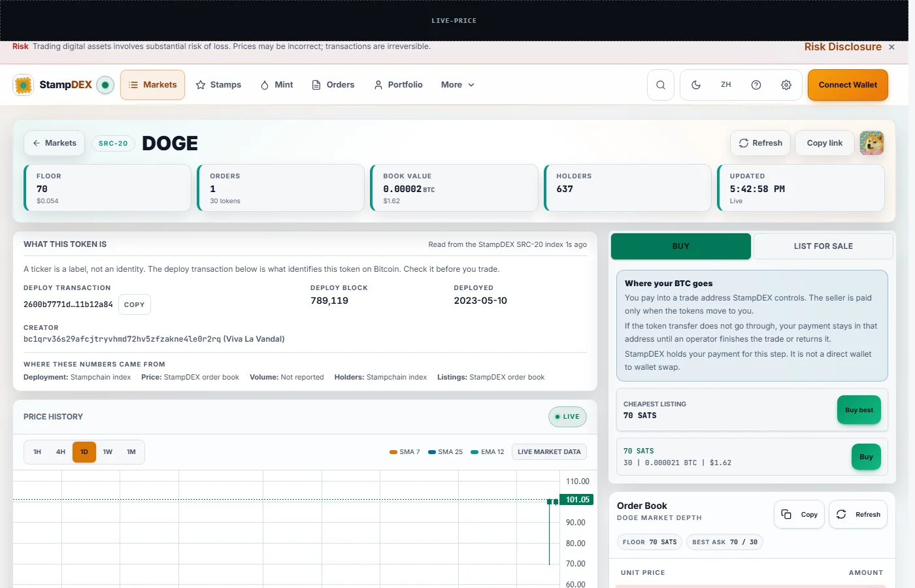Click the BEST ASK 70 / 30 chip
Image resolution: width=915 pixels, height=588 pixels.
(725, 542)
